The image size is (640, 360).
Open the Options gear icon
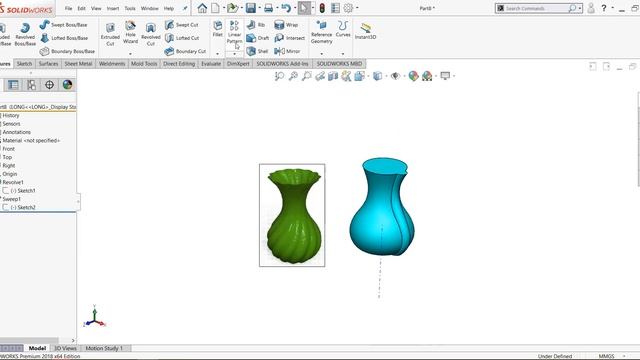click(348, 8)
